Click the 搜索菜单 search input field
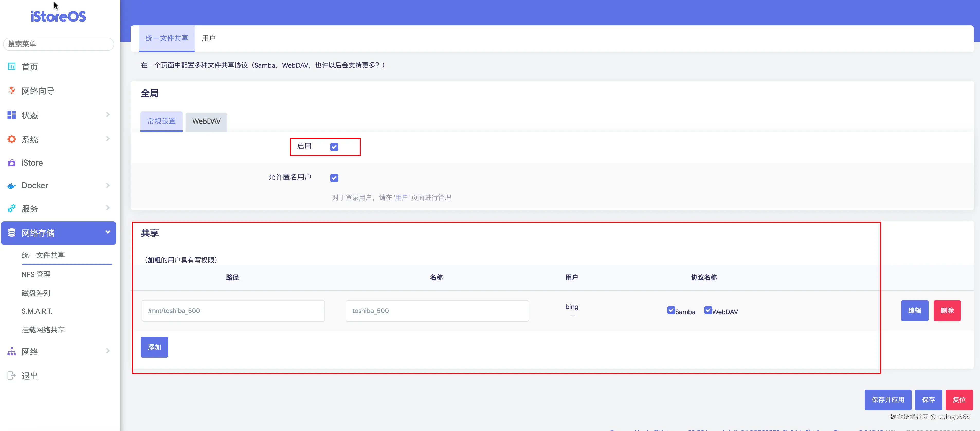980x431 pixels. tap(59, 44)
